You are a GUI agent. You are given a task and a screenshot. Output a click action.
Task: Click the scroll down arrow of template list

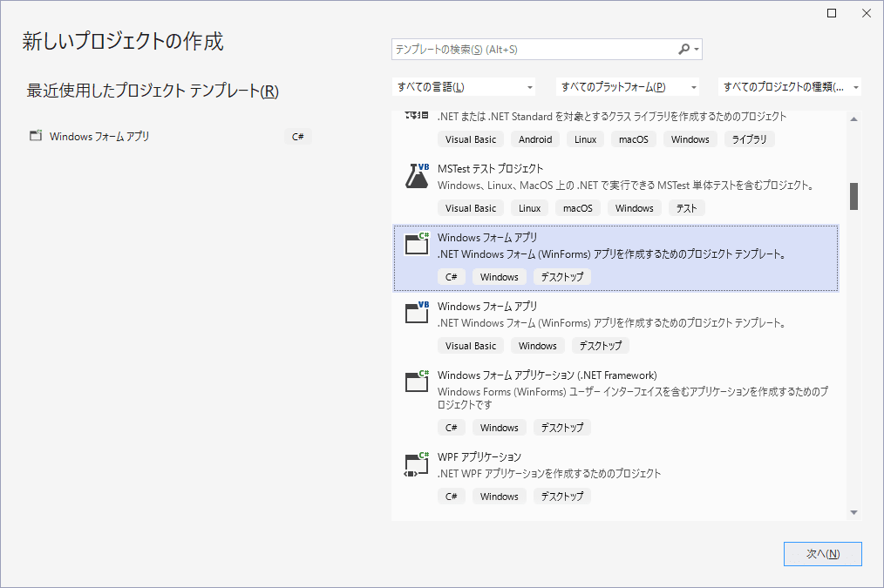click(853, 512)
